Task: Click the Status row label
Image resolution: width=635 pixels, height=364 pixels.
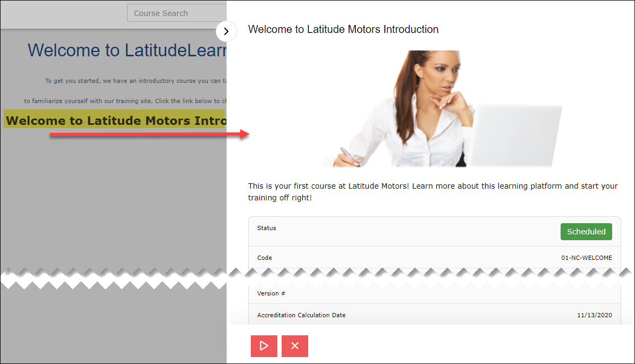Action: [266, 228]
